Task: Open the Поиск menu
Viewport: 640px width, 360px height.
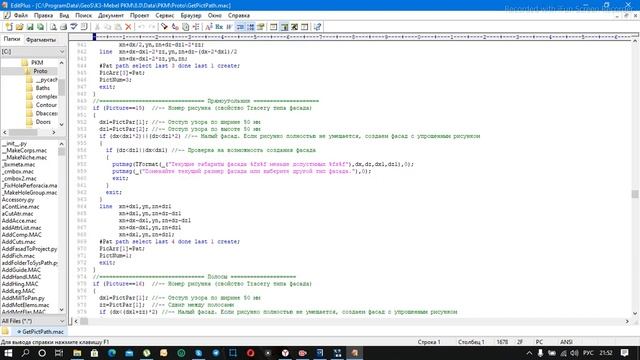Action: pyautogui.click(x=83, y=16)
